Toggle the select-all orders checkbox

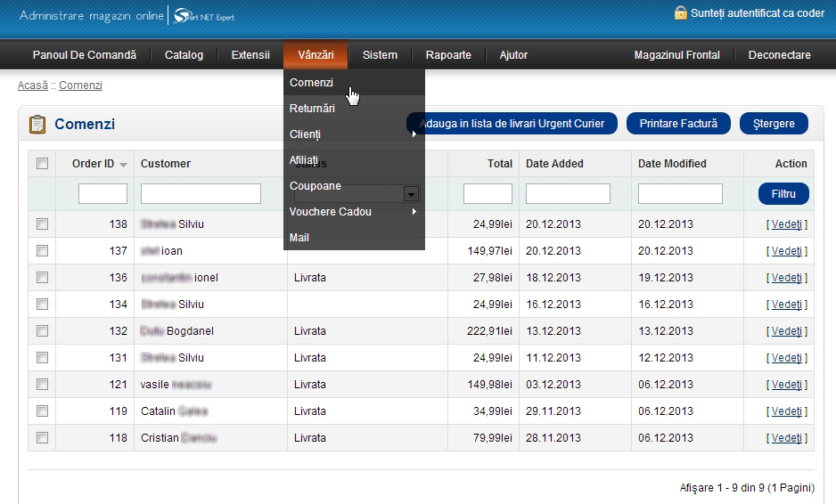(42, 164)
